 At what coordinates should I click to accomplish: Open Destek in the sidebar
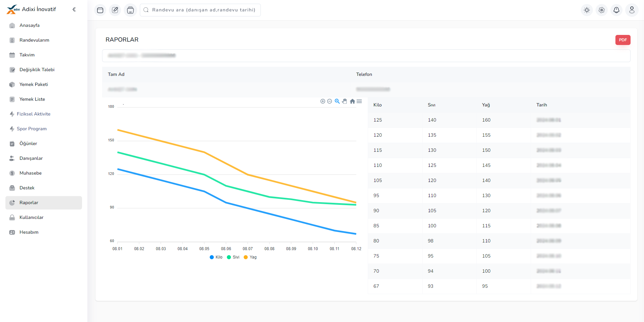coord(44,188)
